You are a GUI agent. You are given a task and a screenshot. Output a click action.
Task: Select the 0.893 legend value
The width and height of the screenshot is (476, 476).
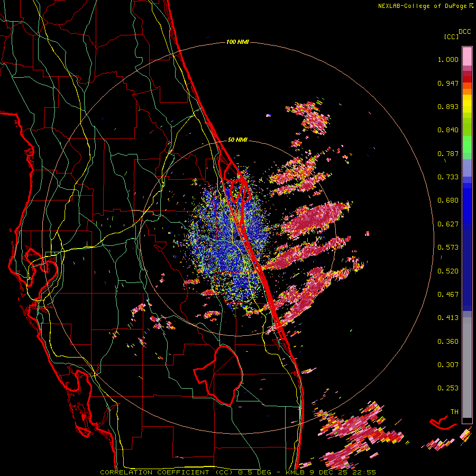click(x=448, y=106)
